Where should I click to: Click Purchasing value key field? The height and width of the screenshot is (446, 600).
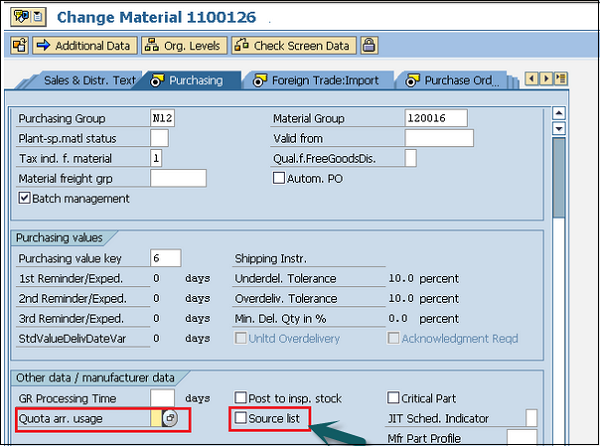pos(166,258)
